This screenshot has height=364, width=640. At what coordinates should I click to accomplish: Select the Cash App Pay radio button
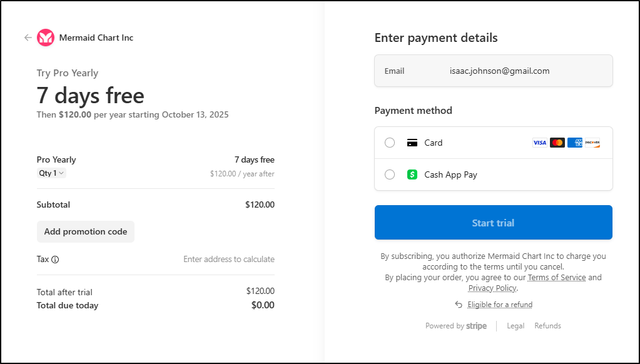click(390, 174)
